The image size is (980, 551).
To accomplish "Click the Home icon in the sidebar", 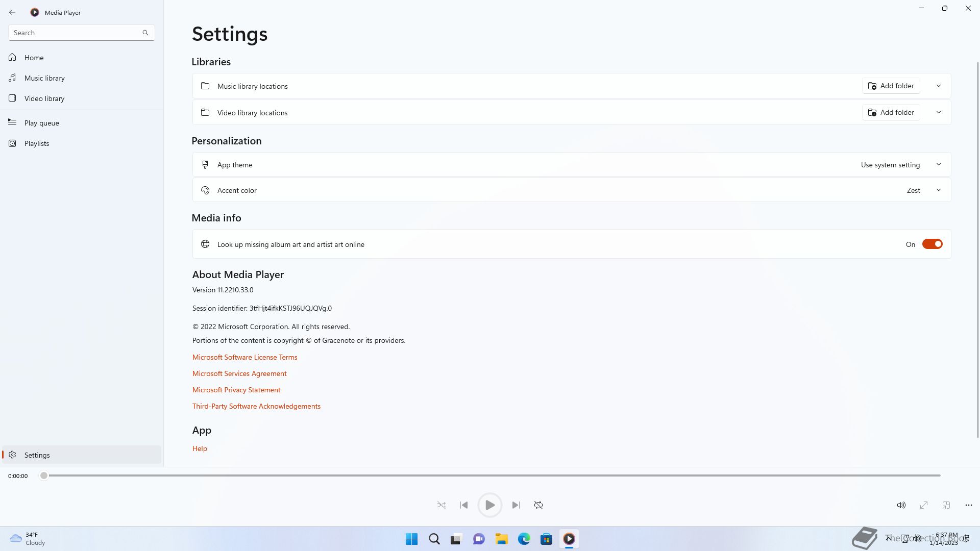I will pyautogui.click(x=12, y=58).
